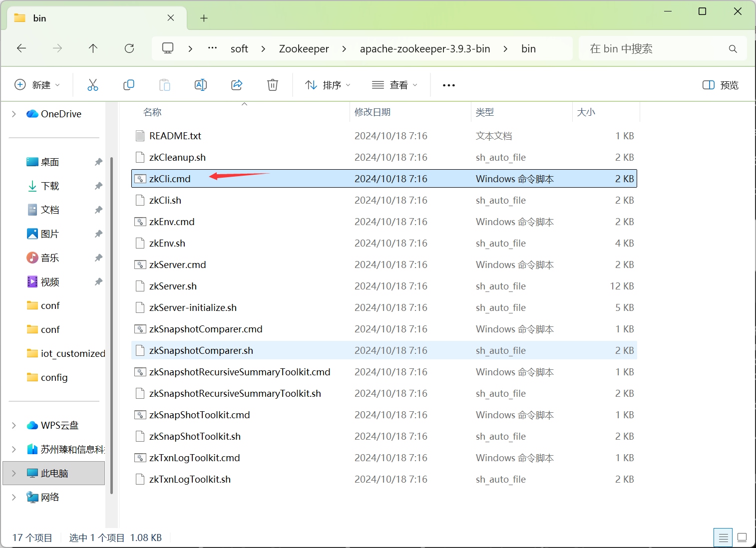Click the Rename icon

click(x=201, y=85)
